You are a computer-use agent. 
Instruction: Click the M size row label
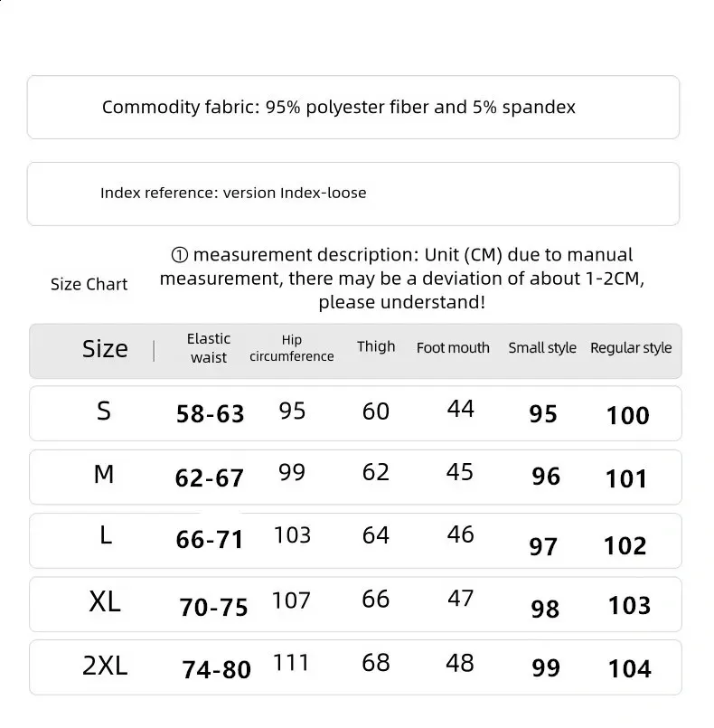[x=104, y=474]
